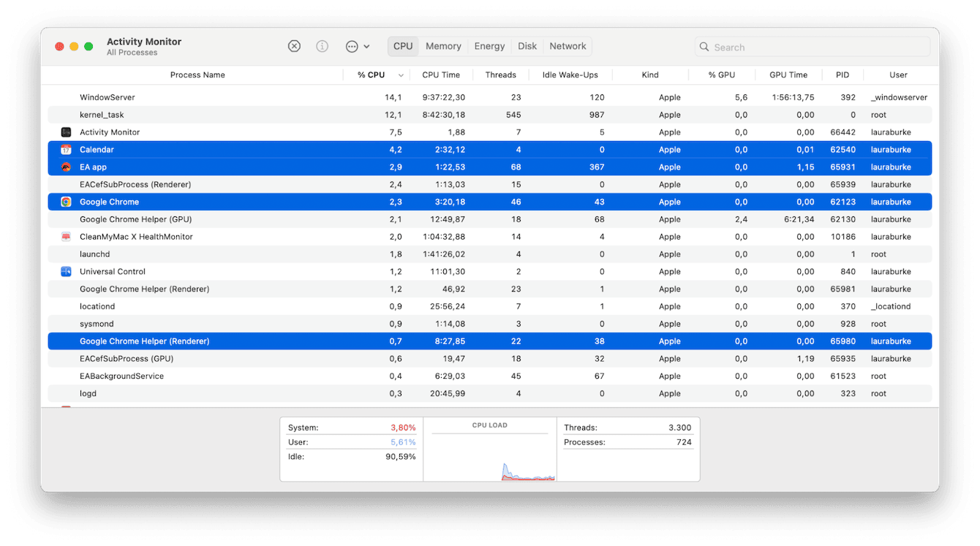Click the Google Chrome icon in list
Screen dimensions: 980x546
click(x=66, y=202)
